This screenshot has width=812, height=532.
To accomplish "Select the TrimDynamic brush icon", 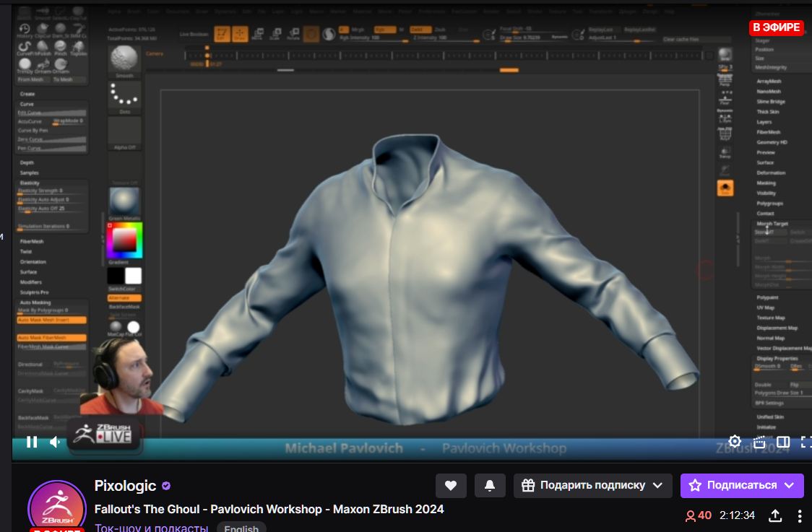I will [x=25, y=66].
